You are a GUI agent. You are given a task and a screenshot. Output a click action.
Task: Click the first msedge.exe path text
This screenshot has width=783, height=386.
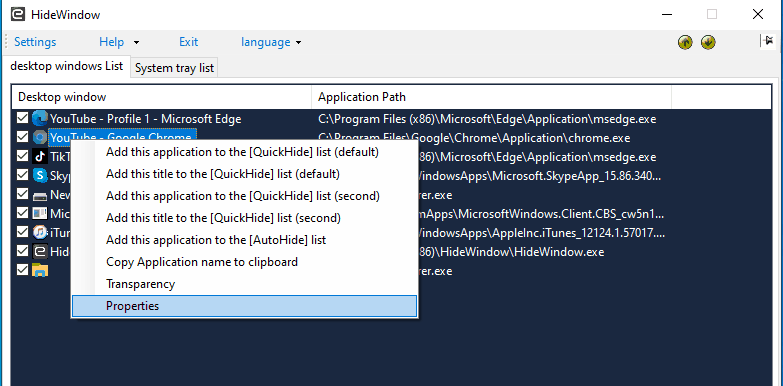[487, 119]
